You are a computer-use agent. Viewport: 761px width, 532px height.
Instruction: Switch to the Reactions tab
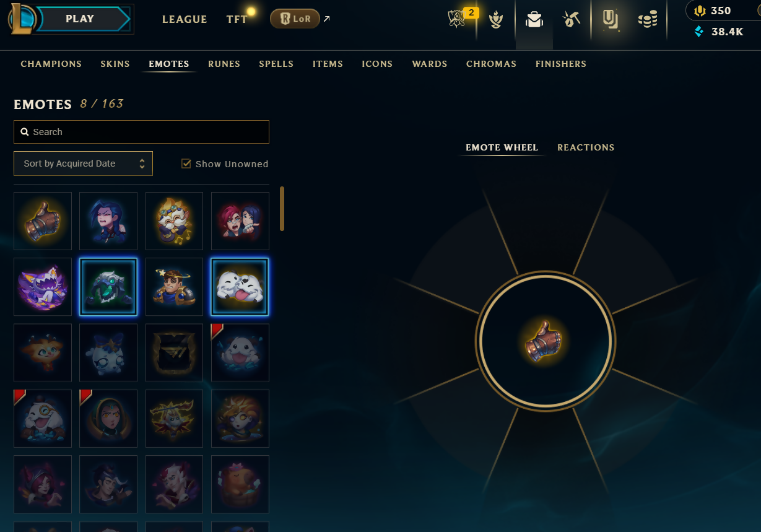coord(586,147)
